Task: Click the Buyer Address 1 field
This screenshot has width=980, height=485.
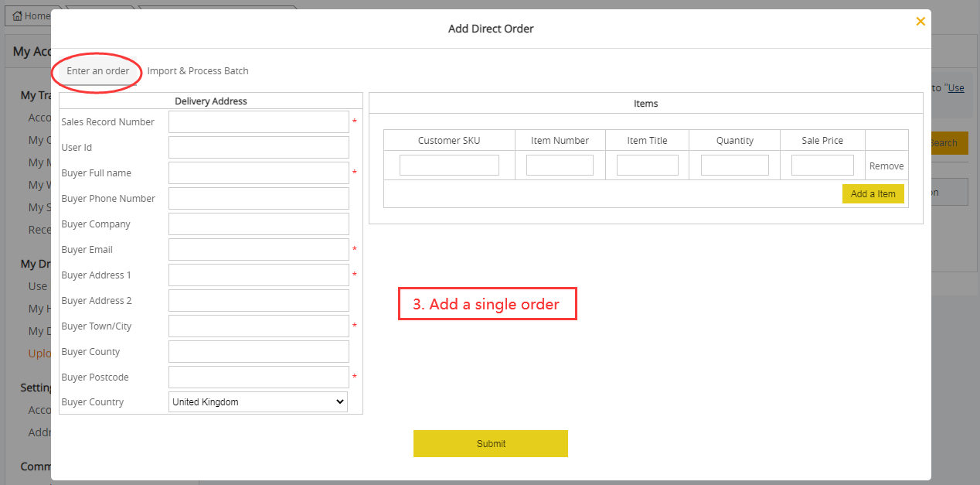Action: coord(258,275)
